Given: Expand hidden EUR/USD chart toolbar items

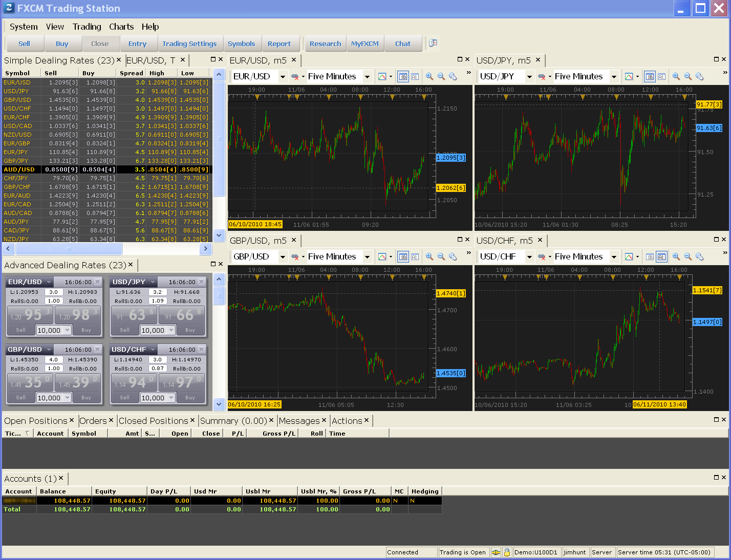Looking at the screenshot, I should click(x=468, y=73).
